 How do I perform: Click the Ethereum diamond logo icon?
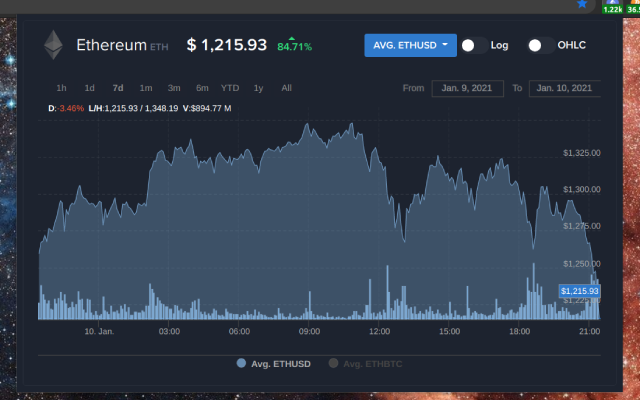tap(53, 45)
